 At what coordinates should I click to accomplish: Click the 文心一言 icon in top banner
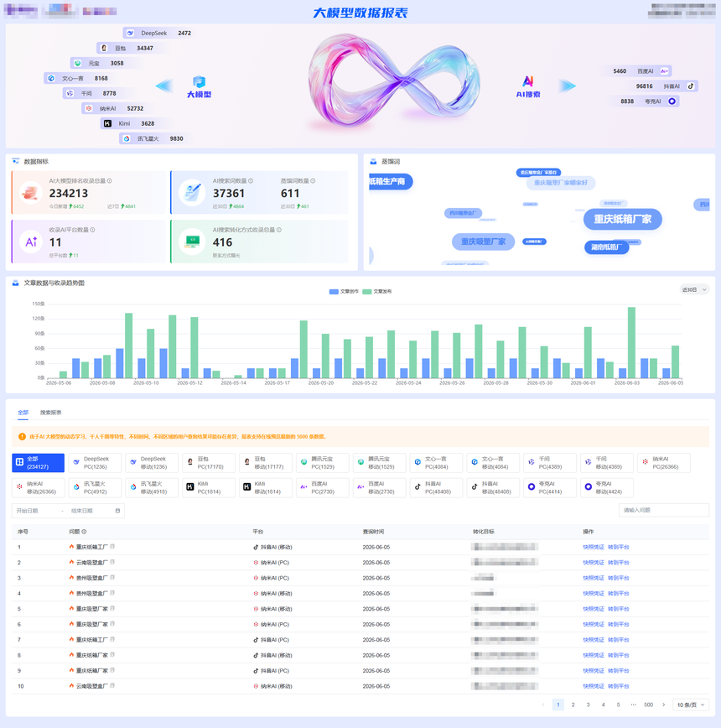pos(51,78)
